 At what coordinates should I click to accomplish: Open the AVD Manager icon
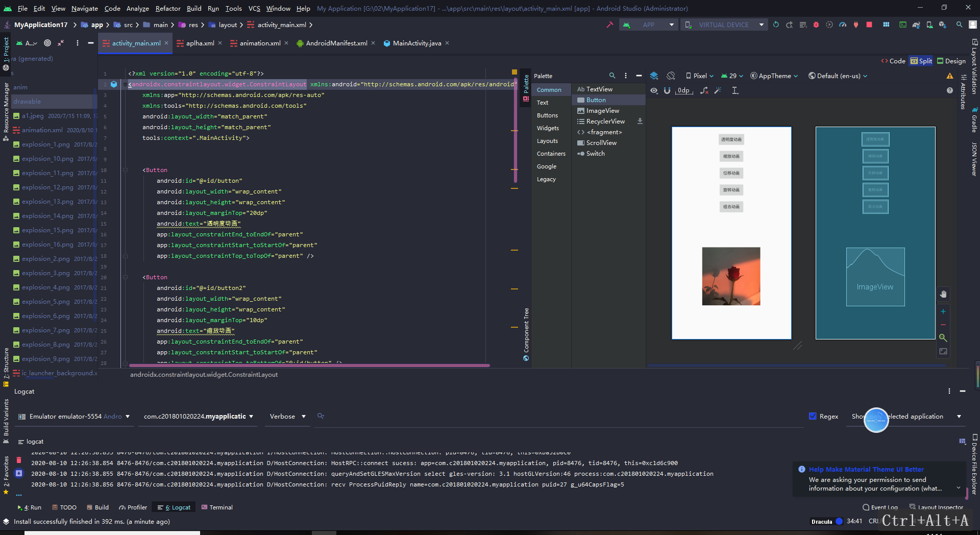[x=929, y=25]
